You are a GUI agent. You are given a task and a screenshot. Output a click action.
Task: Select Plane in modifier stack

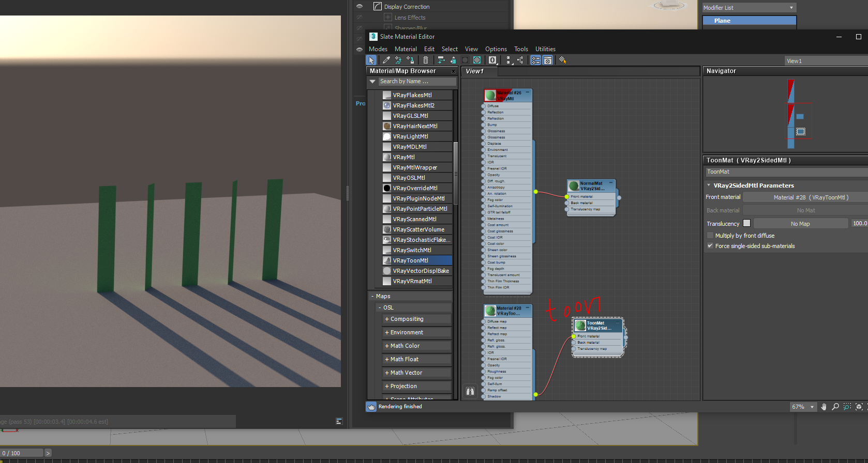tap(749, 21)
